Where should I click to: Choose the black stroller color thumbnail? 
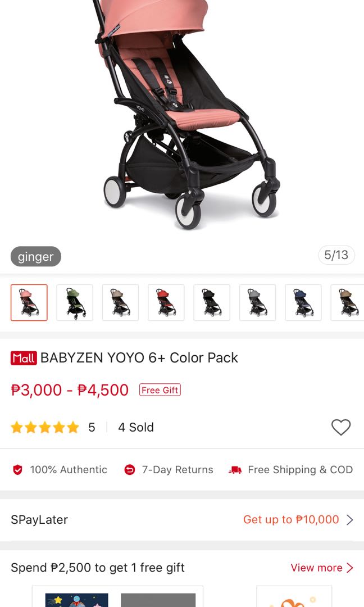tap(212, 303)
